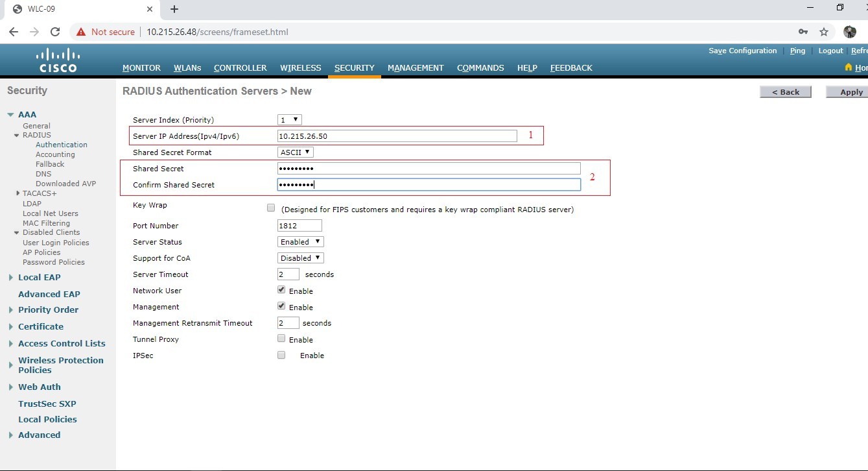The image size is (868, 471).
Task: Open the Chrome profile avatar
Action: pos(850,32)
